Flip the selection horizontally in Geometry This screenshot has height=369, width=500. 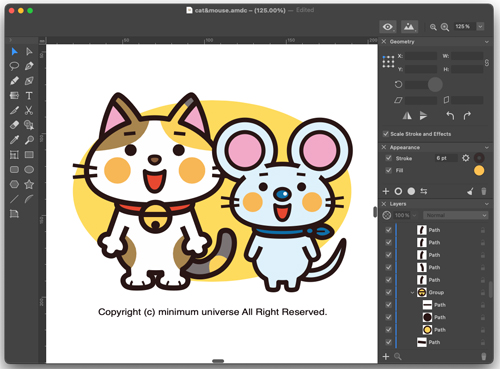click(407, 116)
